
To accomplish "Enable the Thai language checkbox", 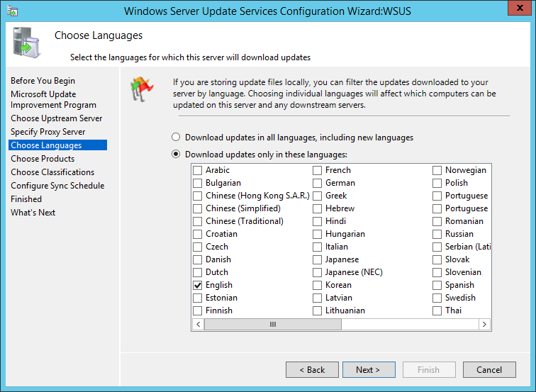I will (x=437, y=310).
